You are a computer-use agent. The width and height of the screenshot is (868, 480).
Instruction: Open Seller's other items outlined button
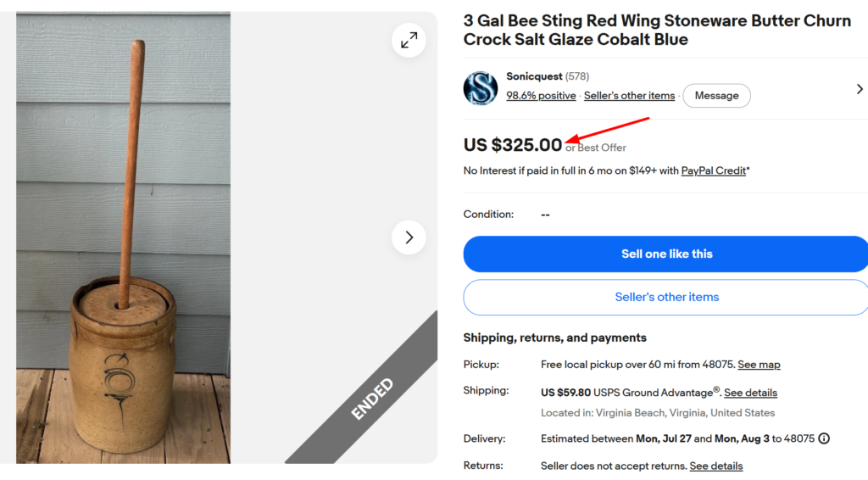(666, 298)
